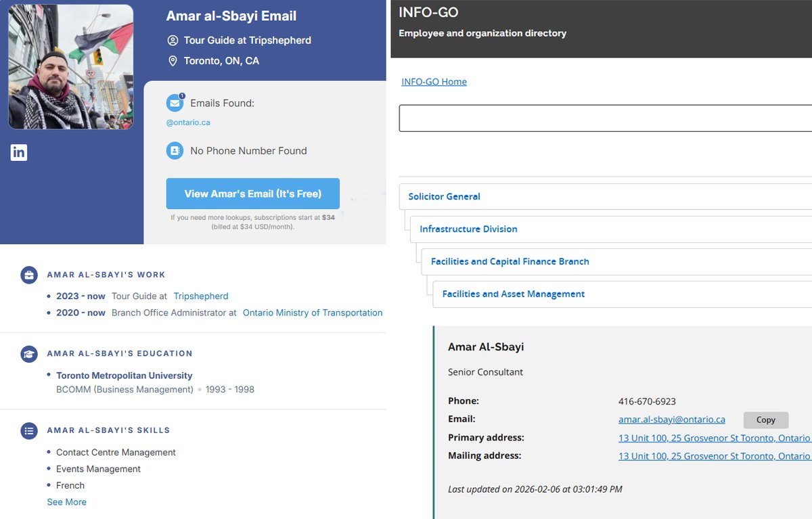Screen dimensions: 812x519
Task: Click the BCOMM (Business Management) degree text
Action: pos(125,390)
